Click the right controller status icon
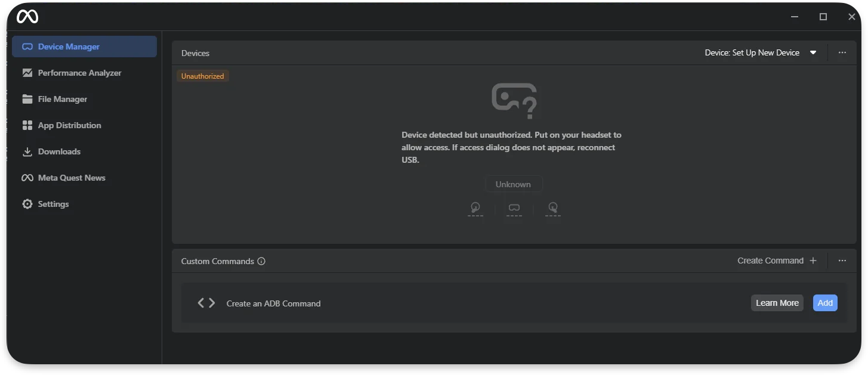868x375 pixels. (x=553, y=207)
